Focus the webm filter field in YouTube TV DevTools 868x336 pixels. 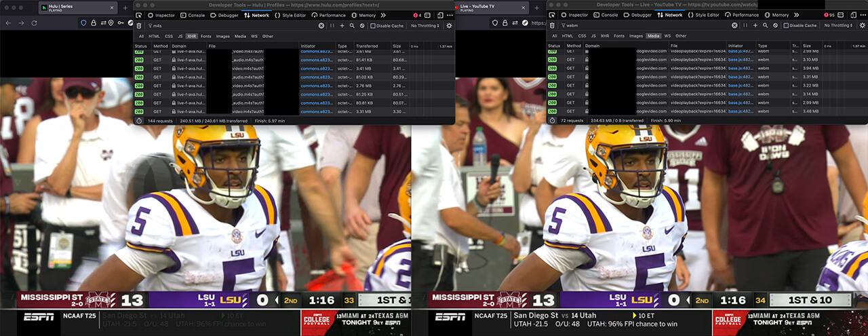click(x=644, y=26)
